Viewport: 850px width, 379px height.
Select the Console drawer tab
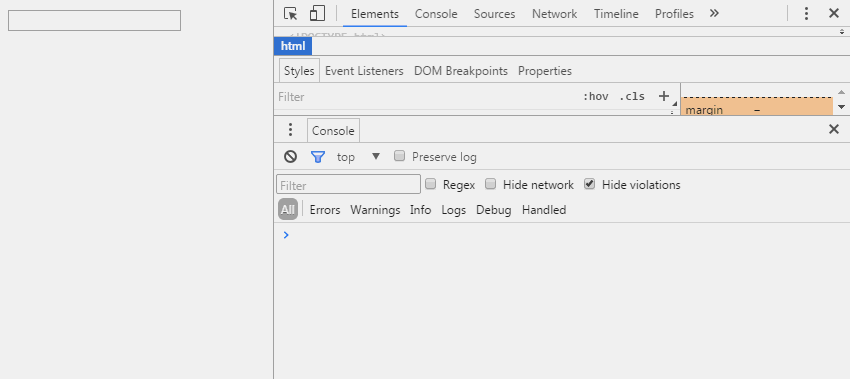pyautogui.click(x=333, y=131)
